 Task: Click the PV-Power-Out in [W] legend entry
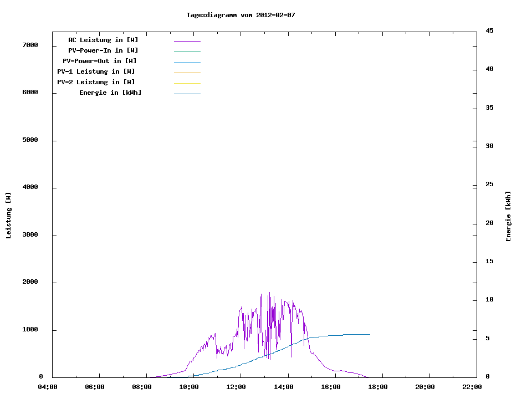point(100,61)
